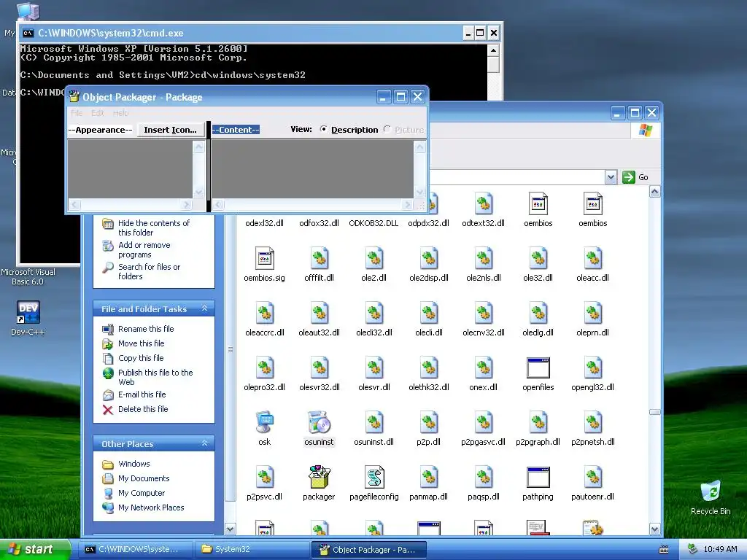Switch to cmd.exe taskbar button
Image resolution: width=747 pixels, height=560 pixels.
(x=136, y=550)
